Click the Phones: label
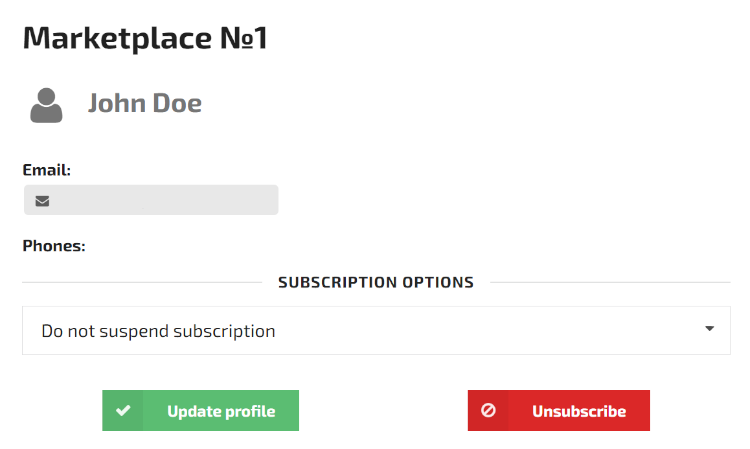 click(54, 246)
